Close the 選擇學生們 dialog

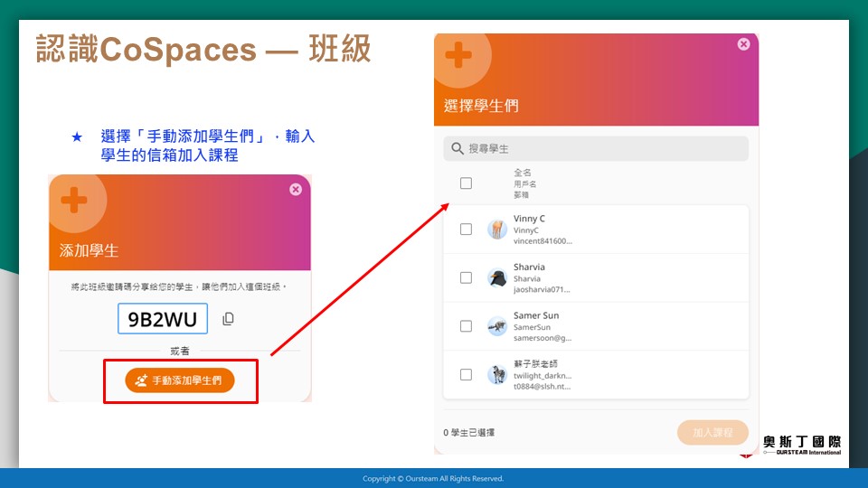pyautogui.click(x=743, y=44)
